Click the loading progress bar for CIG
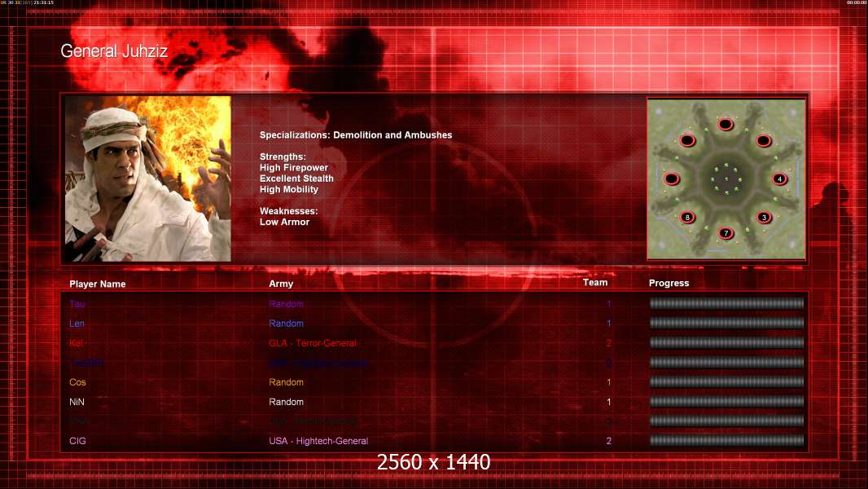The image size is (868, 489). point(726,441)
